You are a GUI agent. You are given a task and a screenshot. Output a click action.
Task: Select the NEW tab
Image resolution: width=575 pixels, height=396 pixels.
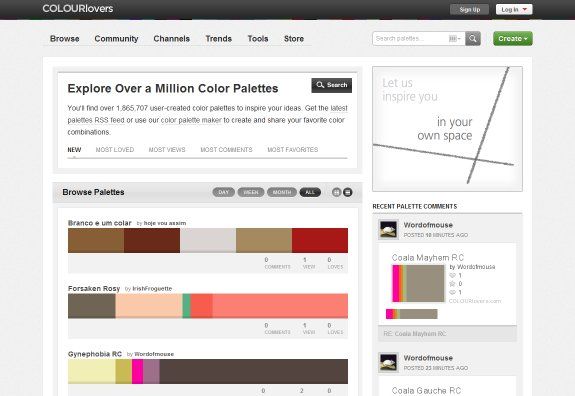[x=74, y=150]
